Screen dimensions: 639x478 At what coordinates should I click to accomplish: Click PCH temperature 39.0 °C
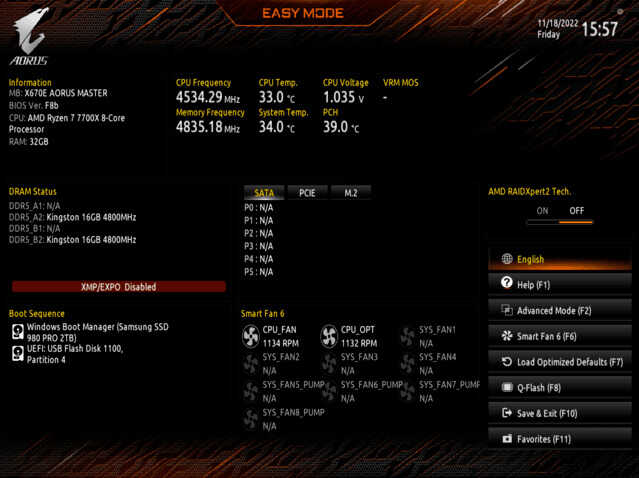[x=341, y=127]
